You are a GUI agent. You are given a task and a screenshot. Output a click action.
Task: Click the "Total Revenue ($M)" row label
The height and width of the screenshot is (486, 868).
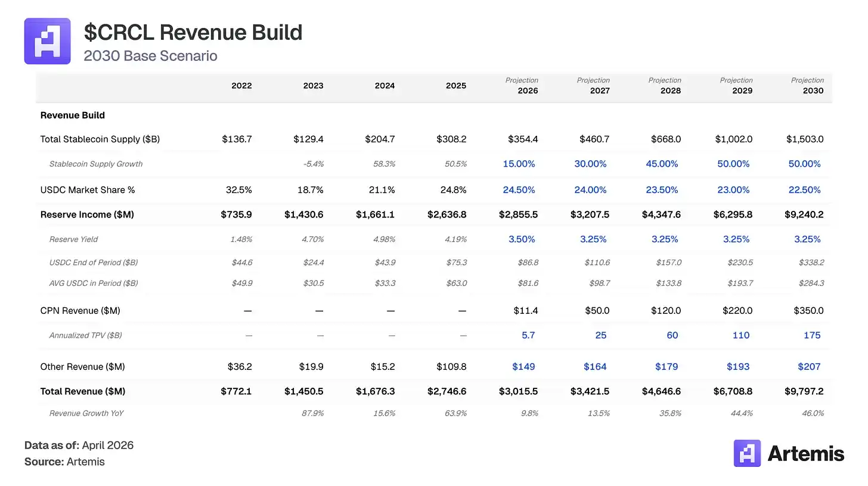(x=83, y=391)
